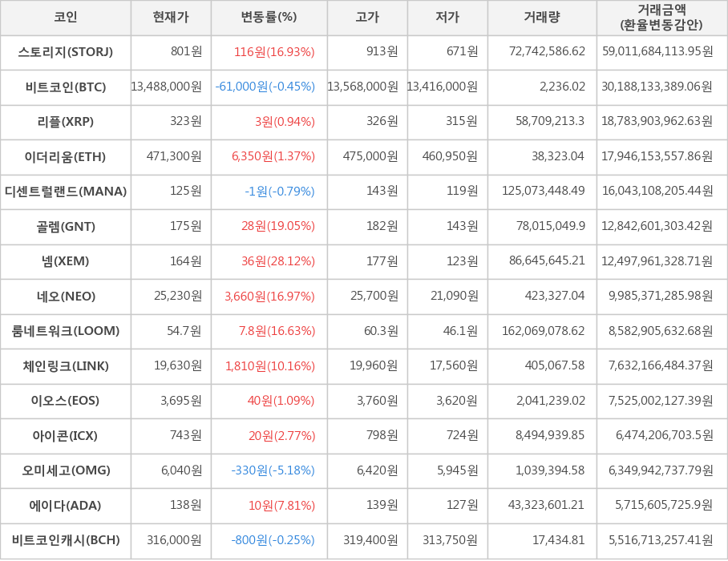Open the 넴(XEM) coin entry
Screen dimensions: 728x561
coord(66,261)
